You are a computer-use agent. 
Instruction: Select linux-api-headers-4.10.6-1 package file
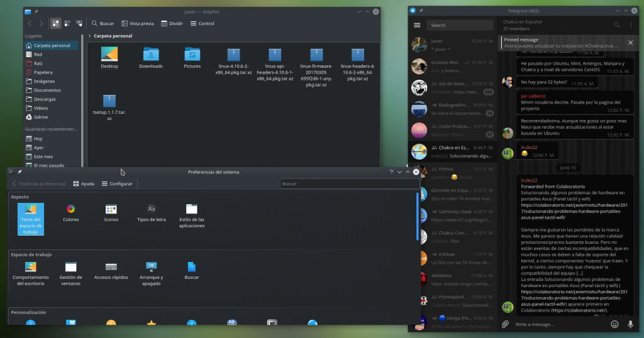[x=275, y=65]
